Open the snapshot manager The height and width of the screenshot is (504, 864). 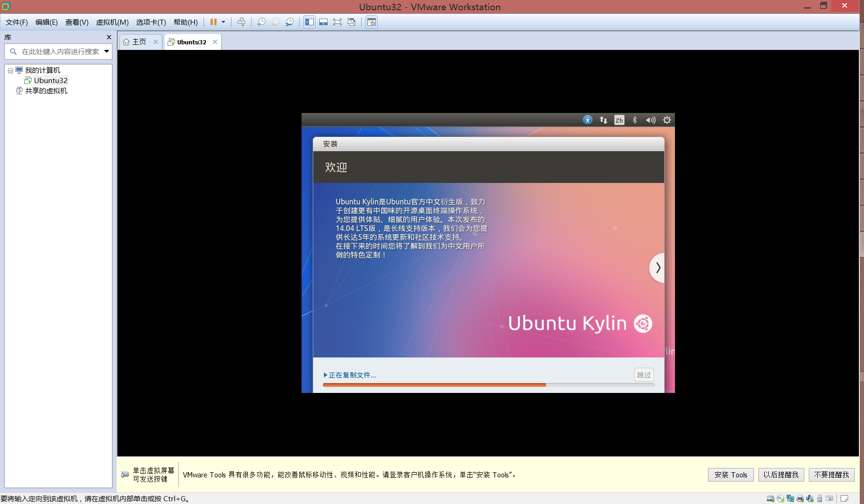click(290, 22)
